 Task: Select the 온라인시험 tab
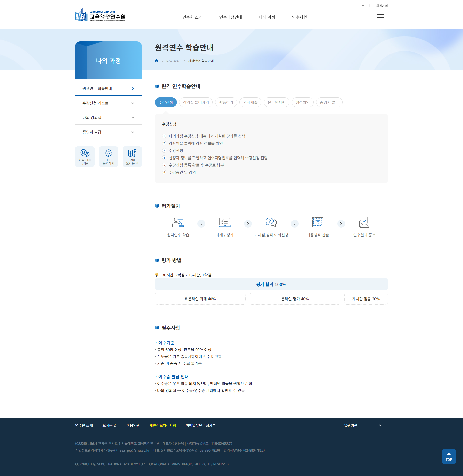276,102
